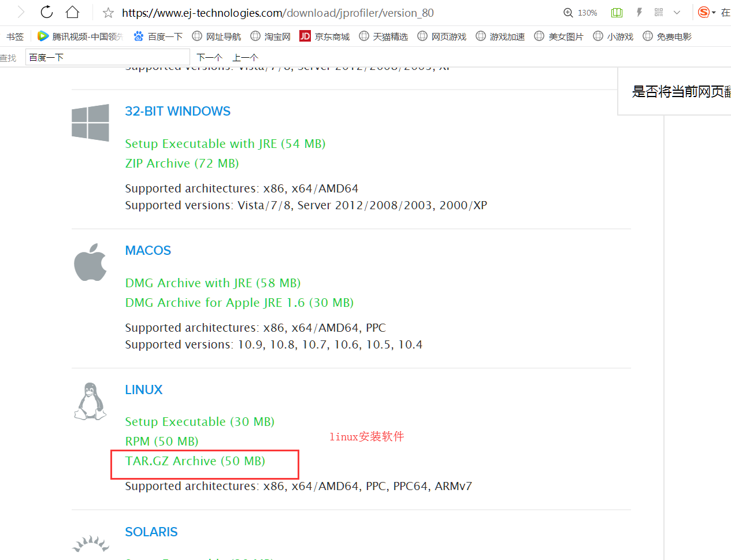
Task: Open 网页游戏 bookmark
Action: coord(442,36)
